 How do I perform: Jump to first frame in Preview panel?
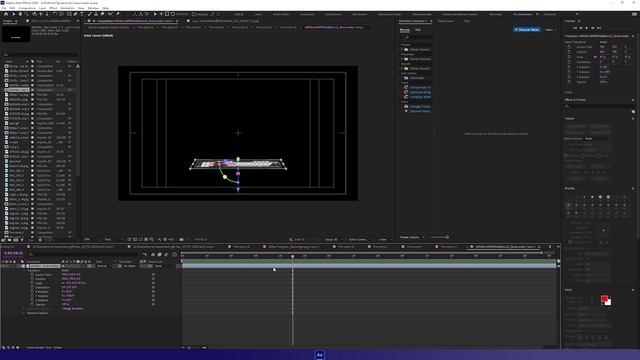(x=575, y=28)
